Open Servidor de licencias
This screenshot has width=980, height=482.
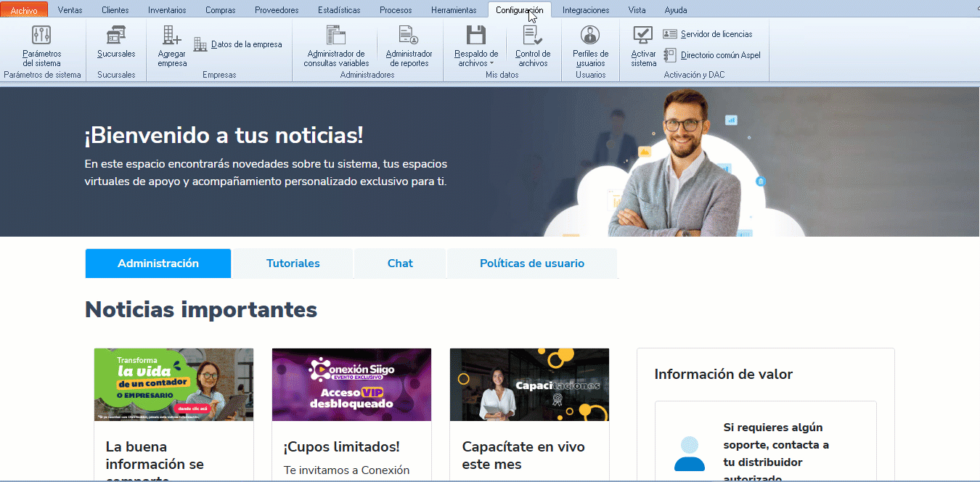click(x=708, y=34)
